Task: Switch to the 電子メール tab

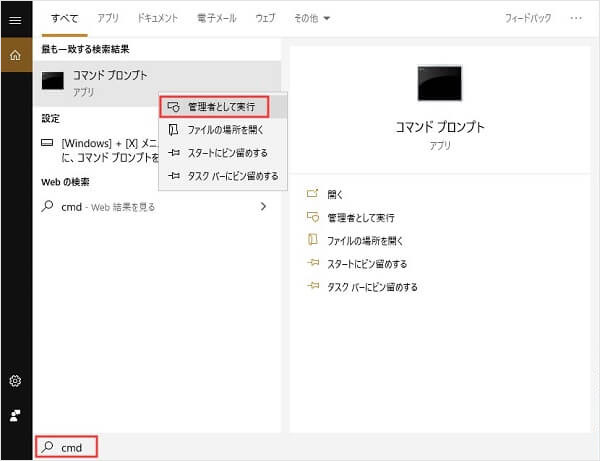Action: click(x=217, y=18)
